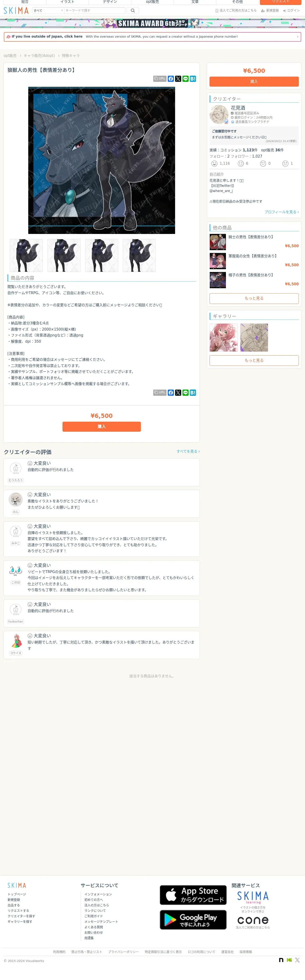Screen dimensions: 305x980
Task: Click the keyword search input field
Action: click(x=95, y=11)
